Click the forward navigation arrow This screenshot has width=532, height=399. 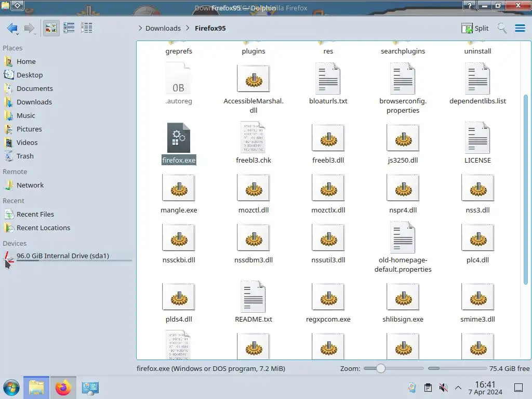[x=30, y=28]
